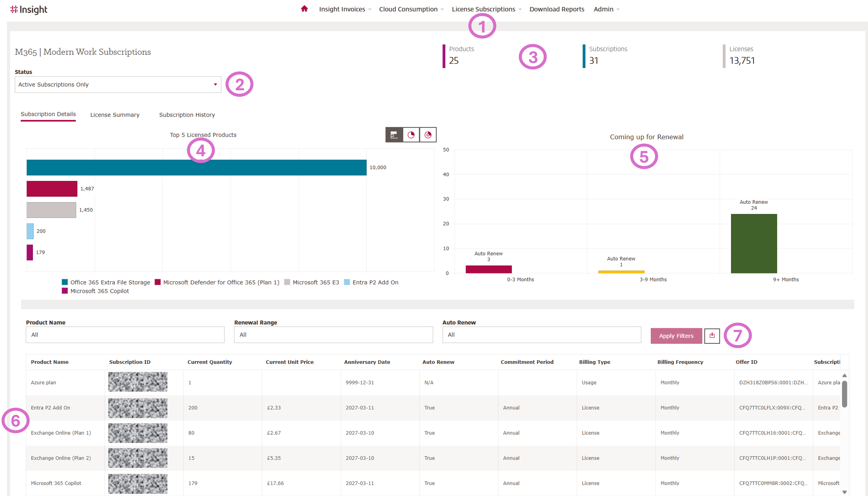Image resolution: width=868 pixels, height=496 pixels.
Task: Sort by Billing Type column header
Action: point(594,362)
